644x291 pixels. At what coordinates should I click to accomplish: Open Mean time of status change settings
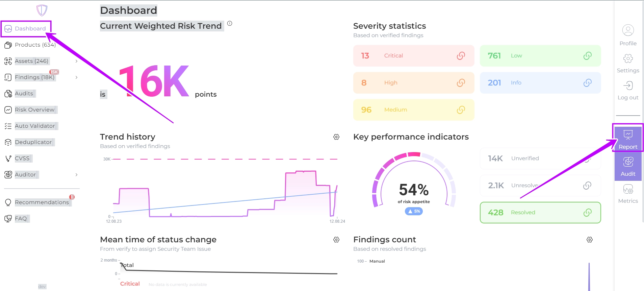tap(336, 240)
